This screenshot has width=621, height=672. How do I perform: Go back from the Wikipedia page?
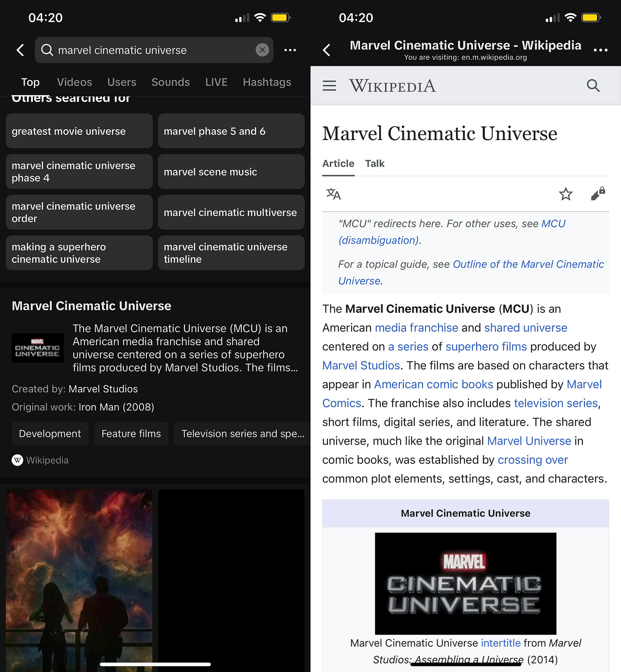pos(327,50)
